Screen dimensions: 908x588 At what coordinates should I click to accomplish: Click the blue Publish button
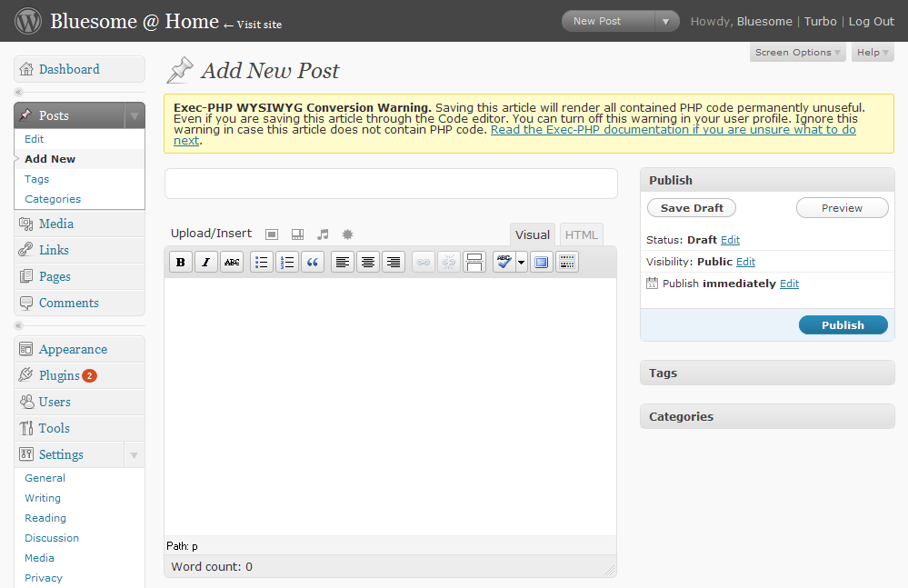click(843, 325)
